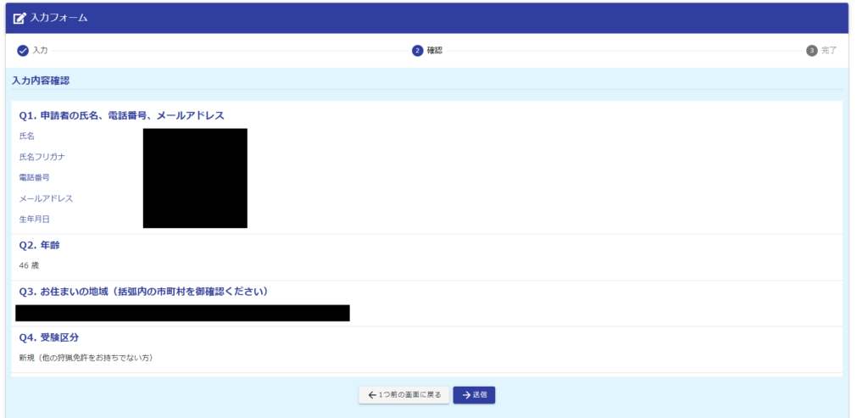Select the 完了 step label

[x=829, y=51]
